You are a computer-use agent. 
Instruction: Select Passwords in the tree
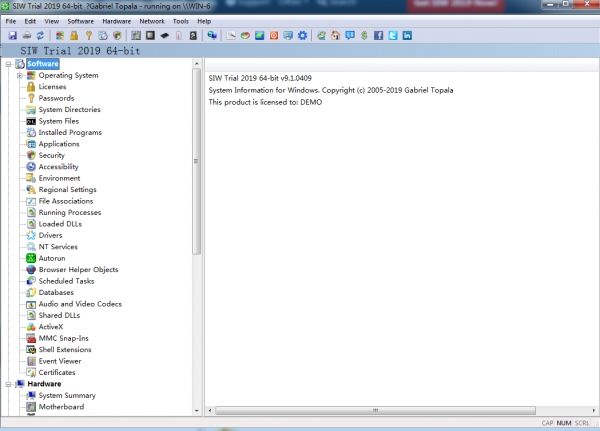[56, 98]
